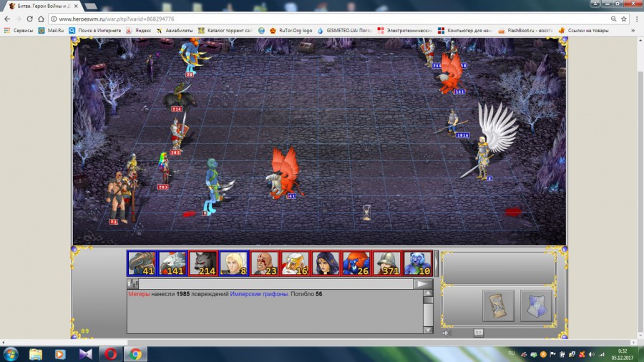Click the enemy griffin stack labeled 141
644x362 pixels.
coord(451,74)
